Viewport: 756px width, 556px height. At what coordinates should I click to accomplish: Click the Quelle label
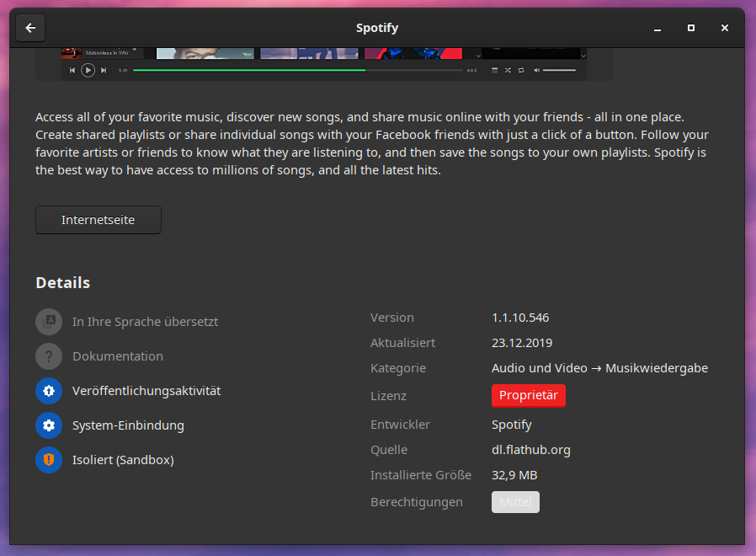tap(389, 450)
